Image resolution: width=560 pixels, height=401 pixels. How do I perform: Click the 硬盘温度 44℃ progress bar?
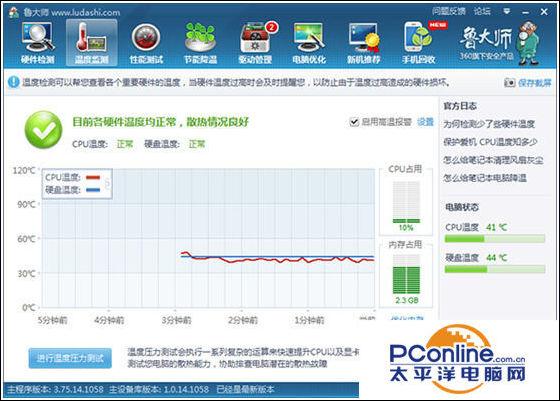coord(495,269)
